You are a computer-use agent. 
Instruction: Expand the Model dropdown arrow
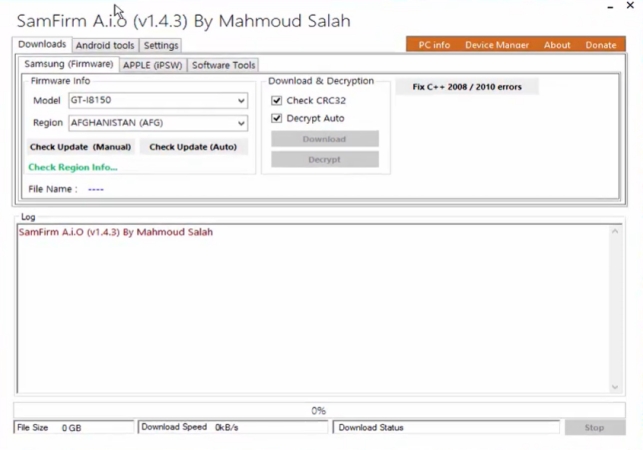click(x=241, y=101)
